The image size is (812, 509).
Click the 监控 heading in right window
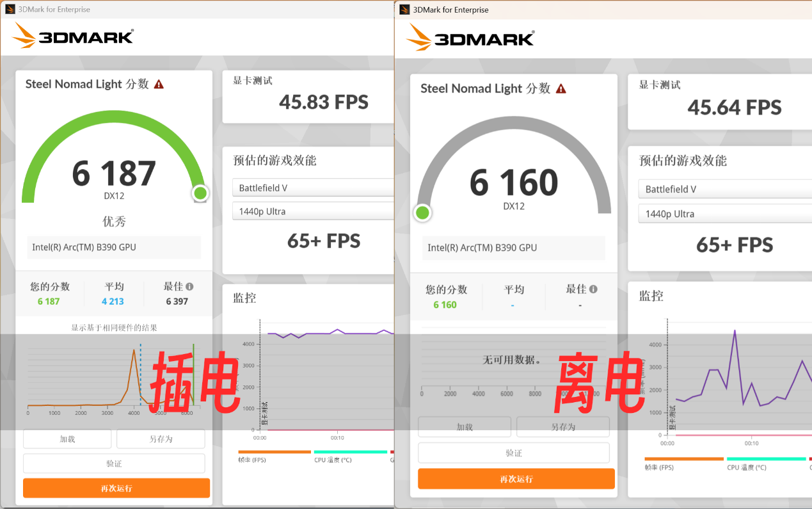651,296
